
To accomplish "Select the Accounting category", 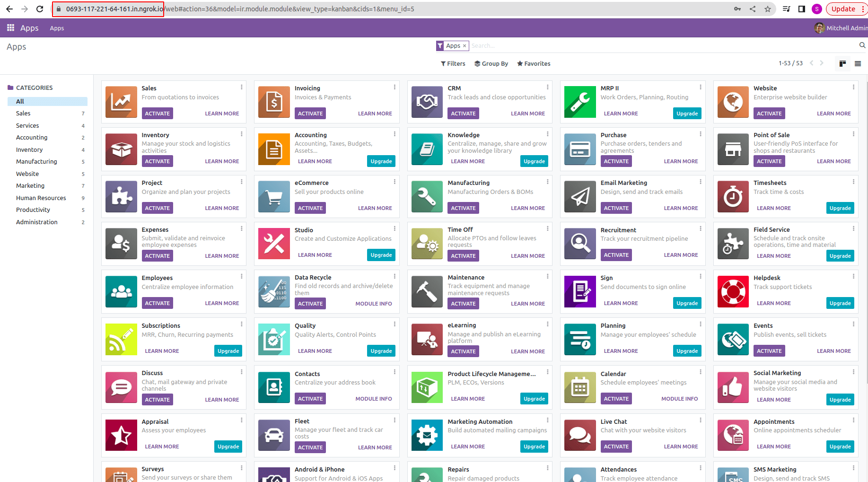I will (x=47, y=138).
